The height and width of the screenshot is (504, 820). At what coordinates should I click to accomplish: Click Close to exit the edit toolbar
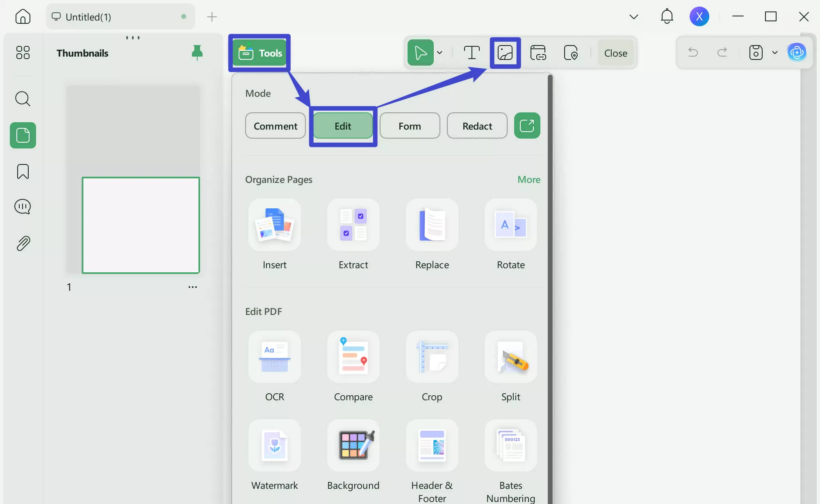pyautogui.click(x=616, y=52)
